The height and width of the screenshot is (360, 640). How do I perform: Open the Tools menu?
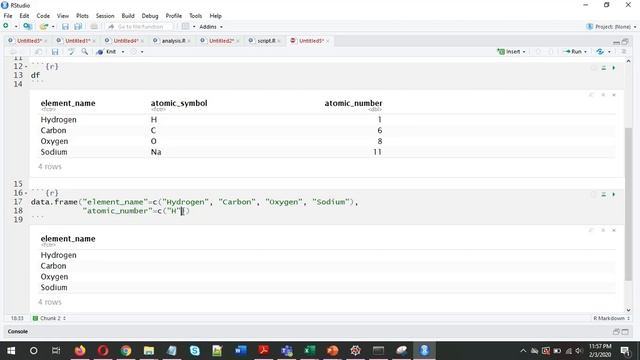tap(196, 16)
